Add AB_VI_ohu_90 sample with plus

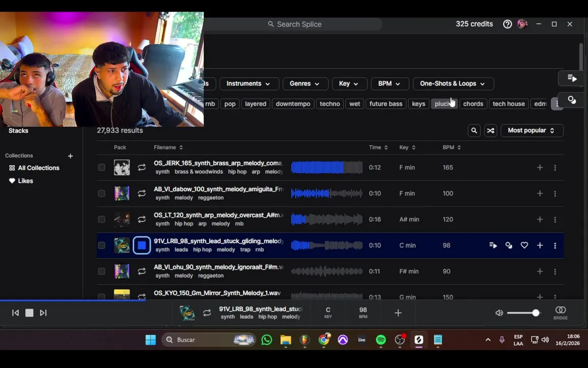click(540, 271)
